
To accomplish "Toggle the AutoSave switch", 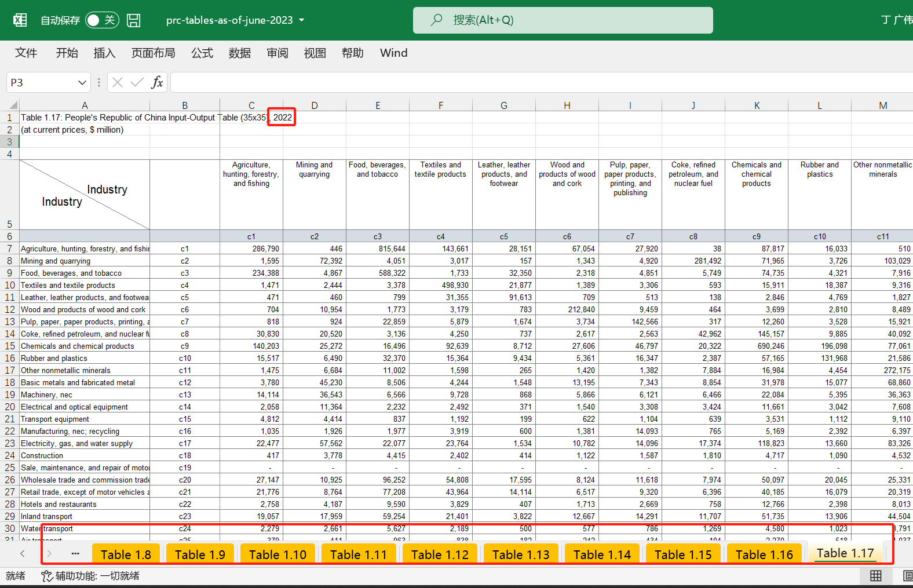I will click(102, 20).
